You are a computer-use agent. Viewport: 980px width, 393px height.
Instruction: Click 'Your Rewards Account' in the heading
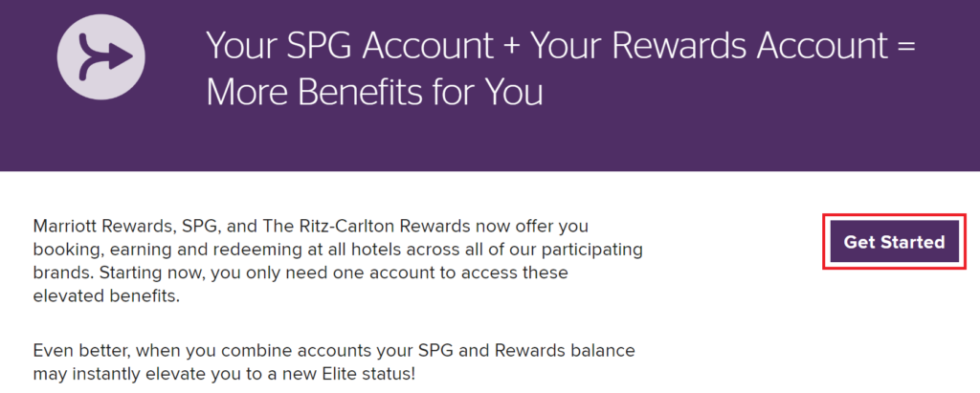pos(709,46)
